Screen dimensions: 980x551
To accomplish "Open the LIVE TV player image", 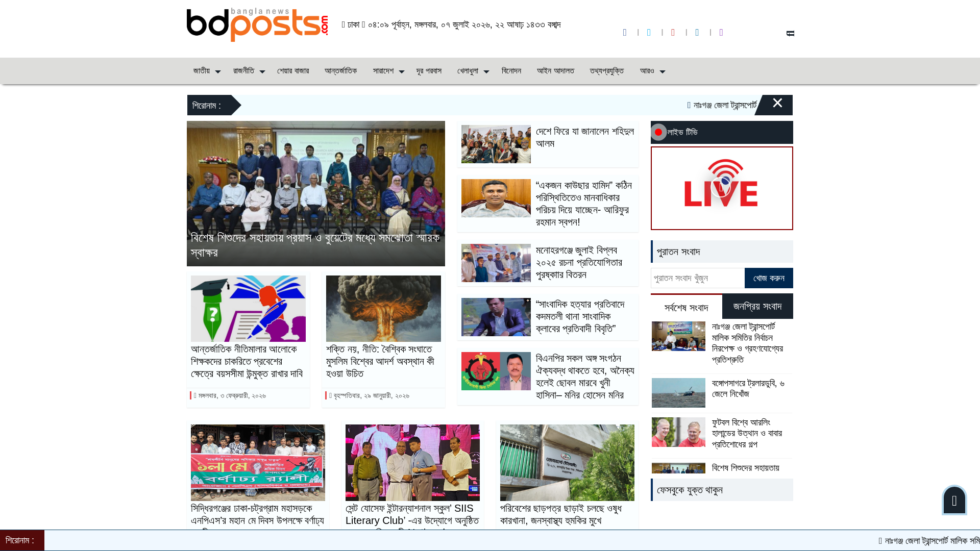I will pos(722,188).
